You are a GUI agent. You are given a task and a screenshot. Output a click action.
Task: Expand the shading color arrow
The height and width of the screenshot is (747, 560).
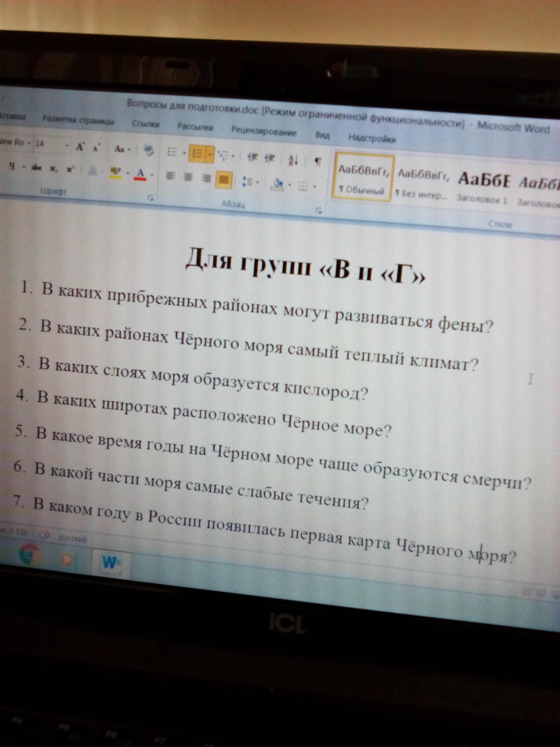point(290,185)
